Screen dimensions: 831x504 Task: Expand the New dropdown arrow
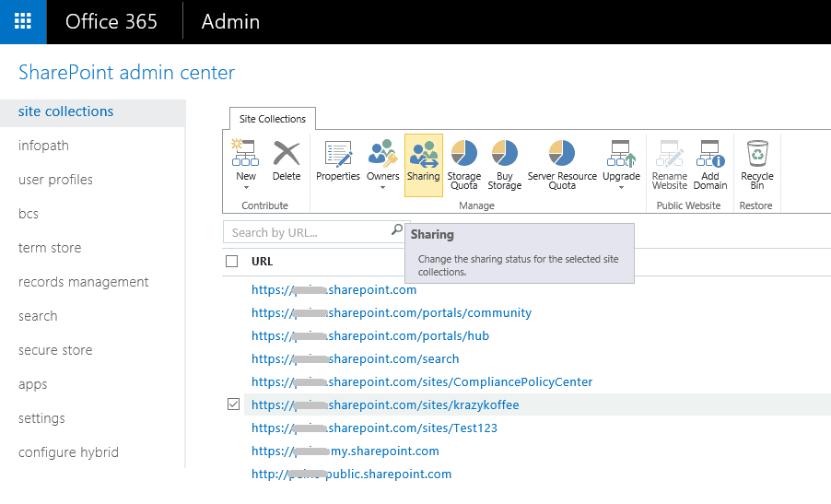tap(246, 188)
